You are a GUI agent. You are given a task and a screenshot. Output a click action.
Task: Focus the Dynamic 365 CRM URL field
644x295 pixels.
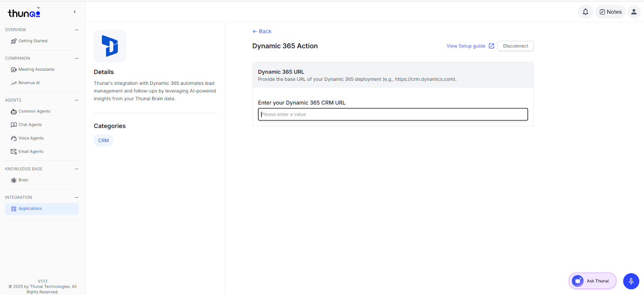(x=393, y=114)
